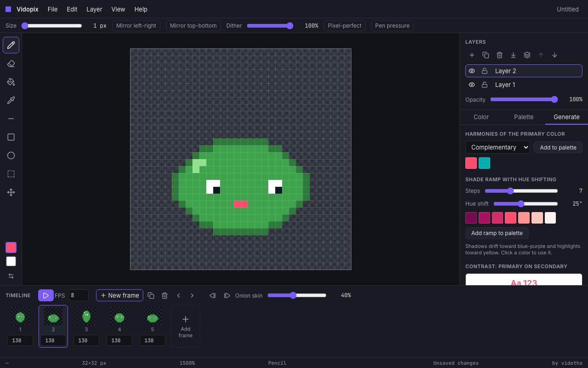588x368 pixels.
Task: Select the Paint Bucket fill tool
Action: 11,82
